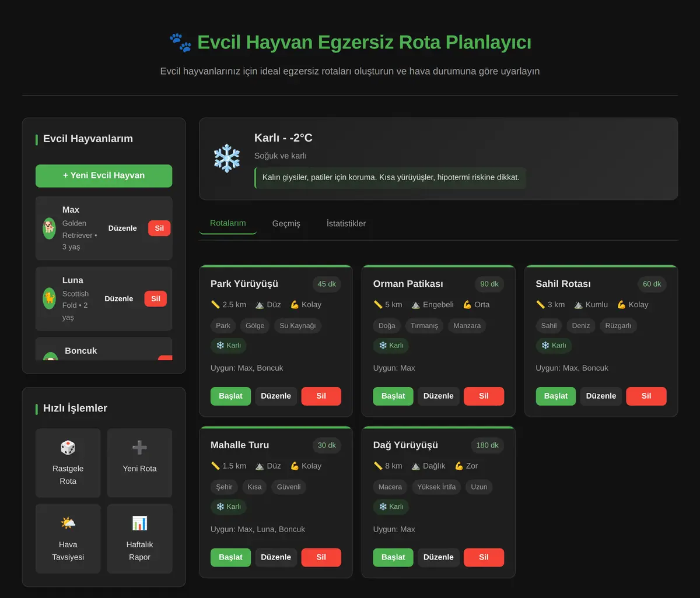Click the dice icon for Rastgele Rota
700x598 pixels.
point(68,448)
